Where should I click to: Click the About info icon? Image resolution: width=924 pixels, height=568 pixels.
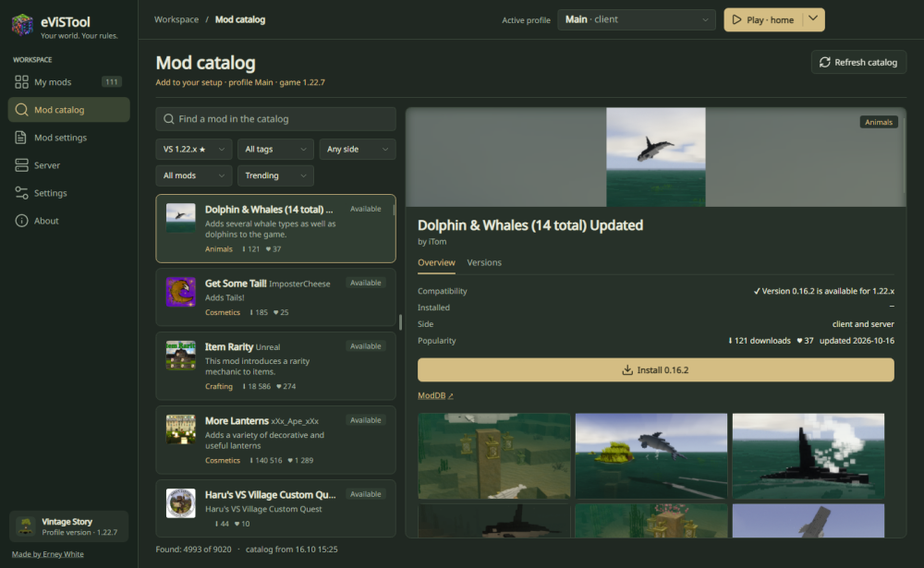tap(21, 221)
